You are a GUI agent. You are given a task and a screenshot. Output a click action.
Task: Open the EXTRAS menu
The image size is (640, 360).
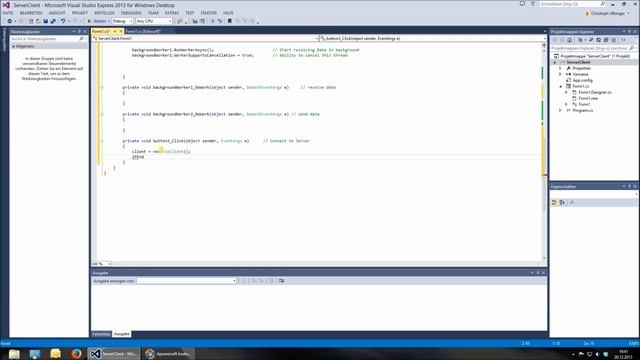point(172,13)
